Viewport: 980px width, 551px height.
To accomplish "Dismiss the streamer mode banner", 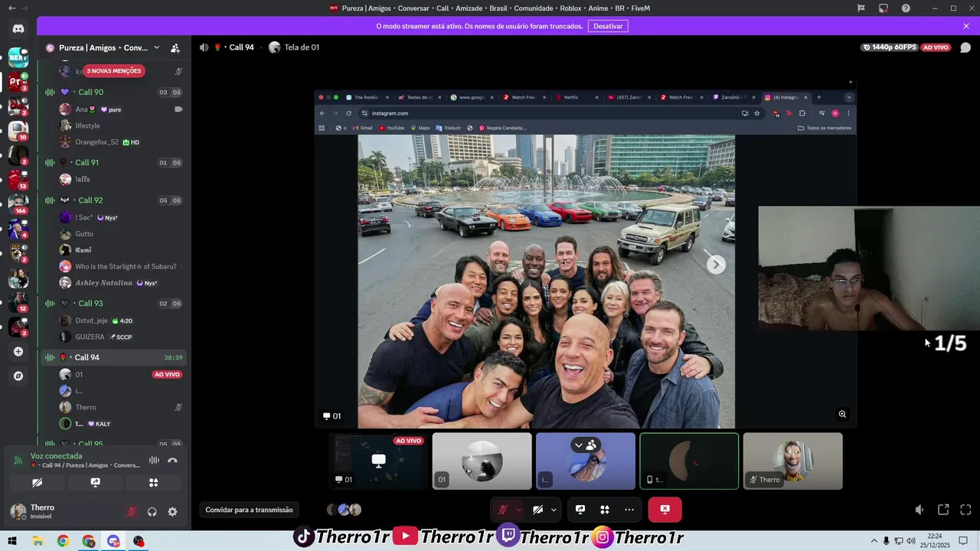I will point(966,26).
